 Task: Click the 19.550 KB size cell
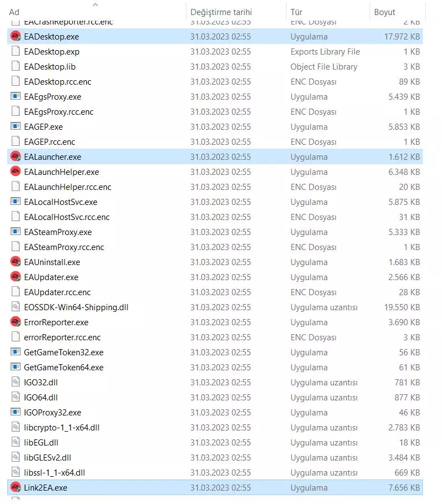[x=402, y=307]
